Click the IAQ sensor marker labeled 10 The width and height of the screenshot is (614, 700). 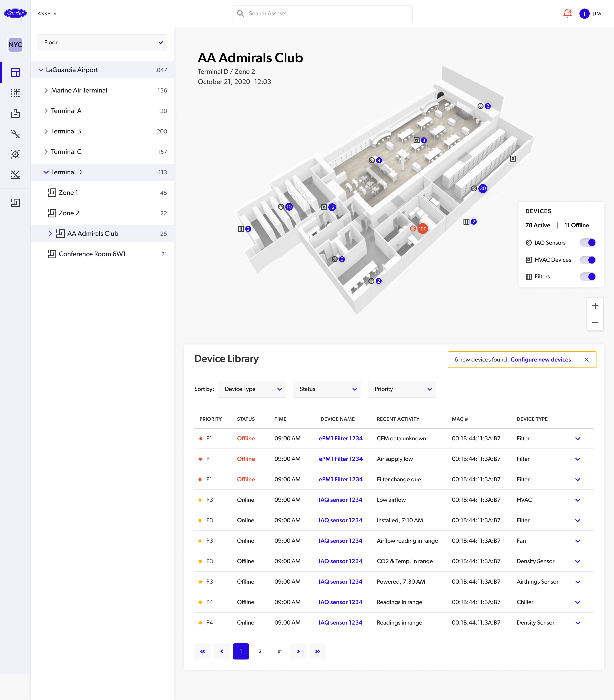point(285,207)
